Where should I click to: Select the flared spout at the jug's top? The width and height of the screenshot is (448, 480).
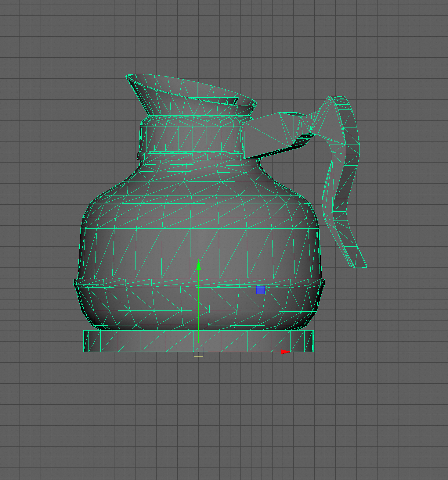tap(191, 95)
